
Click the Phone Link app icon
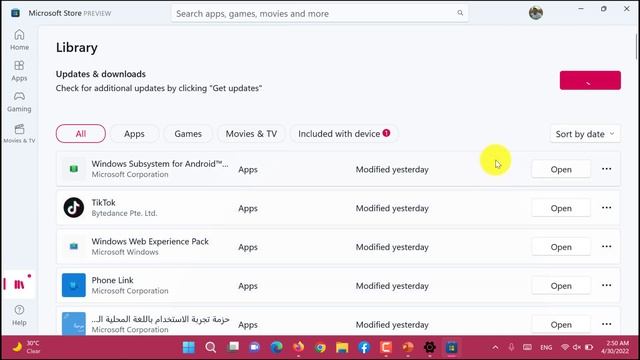73,285
